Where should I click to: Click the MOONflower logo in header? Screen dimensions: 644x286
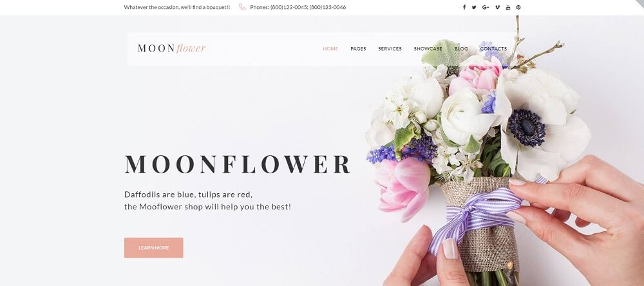point(172,48)
